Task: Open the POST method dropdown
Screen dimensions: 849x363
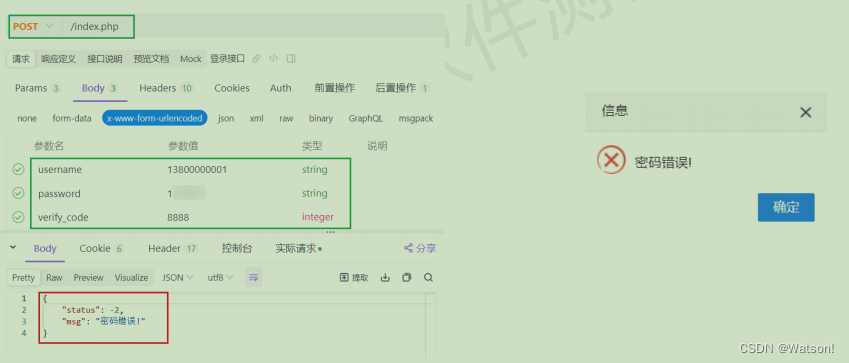Action: pyautogui.click(x=33, y=26)
